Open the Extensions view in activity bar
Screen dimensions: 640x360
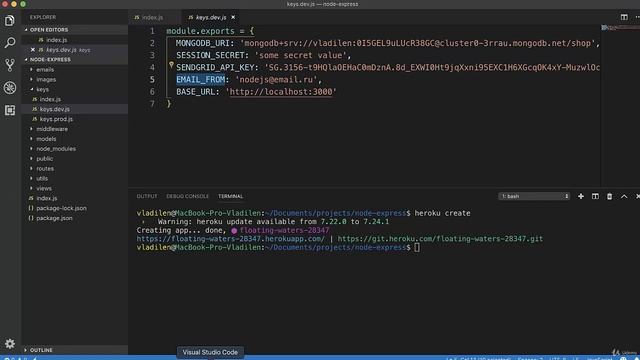10,110
